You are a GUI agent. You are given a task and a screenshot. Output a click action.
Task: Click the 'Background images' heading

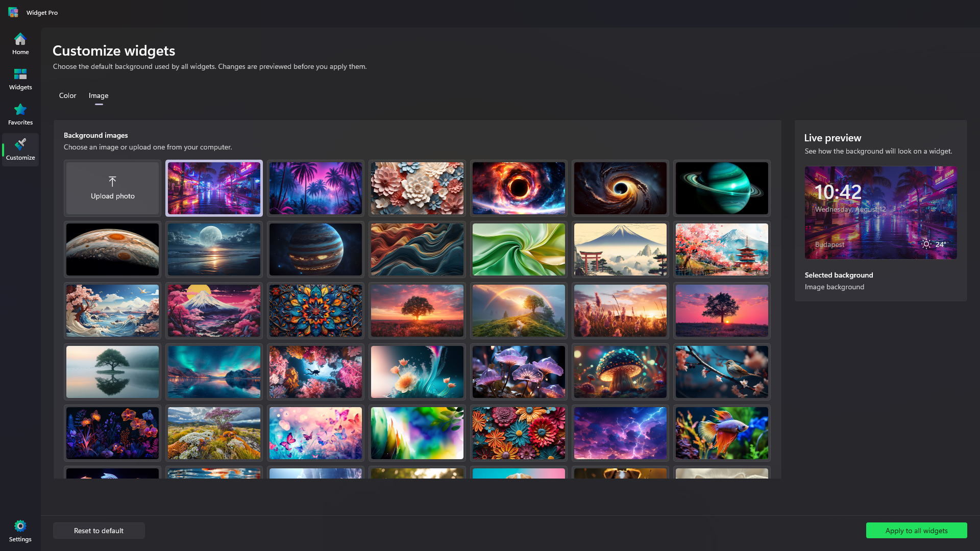pyautogui.click(x=95, y=135)
